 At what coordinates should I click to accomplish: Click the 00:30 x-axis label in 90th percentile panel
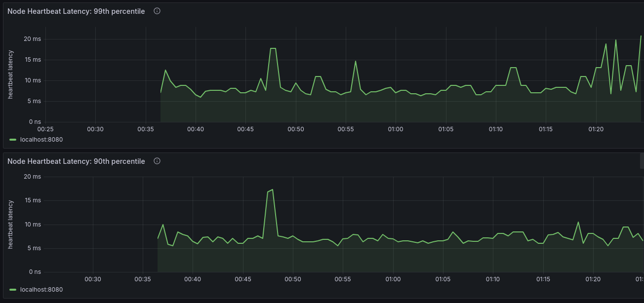click(x=93, y=279)
